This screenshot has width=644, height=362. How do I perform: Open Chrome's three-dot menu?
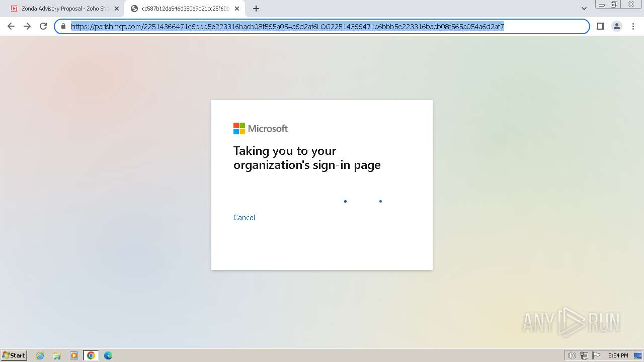coord(633,26)
